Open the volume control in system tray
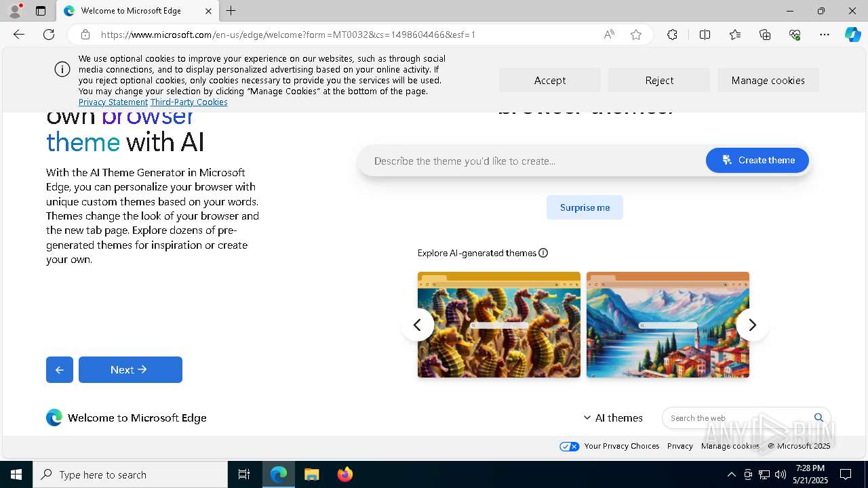This screenshot has height=488, width=868. tap(781, 474)
